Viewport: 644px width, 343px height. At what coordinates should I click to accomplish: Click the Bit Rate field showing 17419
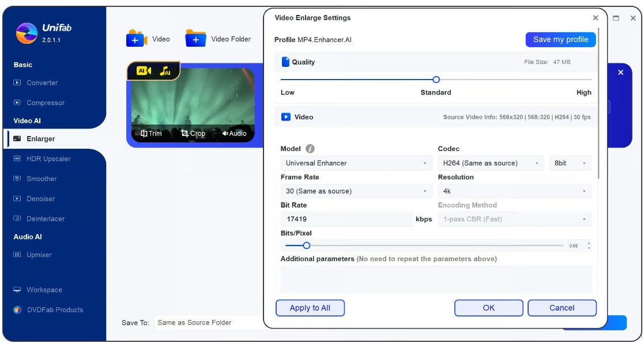click(x=347, y=219)
